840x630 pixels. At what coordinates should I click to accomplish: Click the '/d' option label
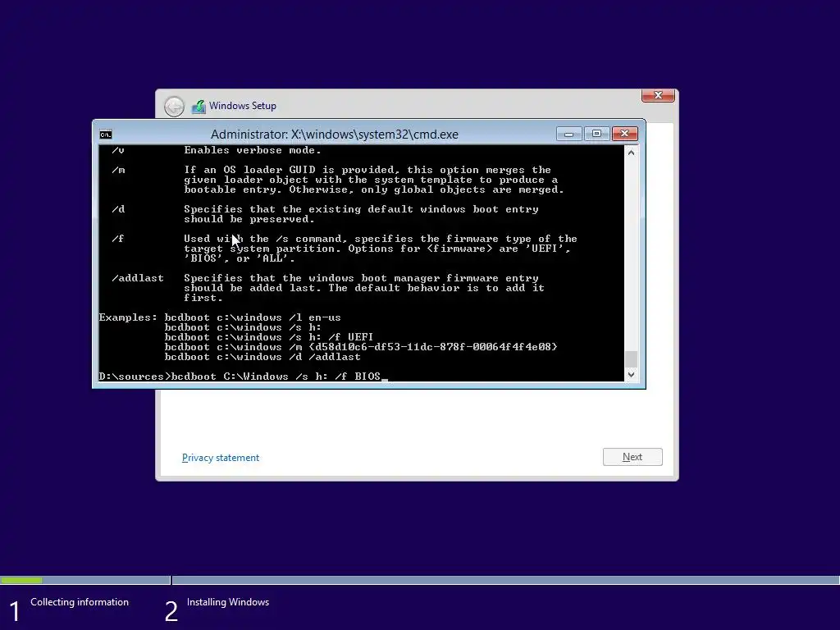tap(118, 209)
